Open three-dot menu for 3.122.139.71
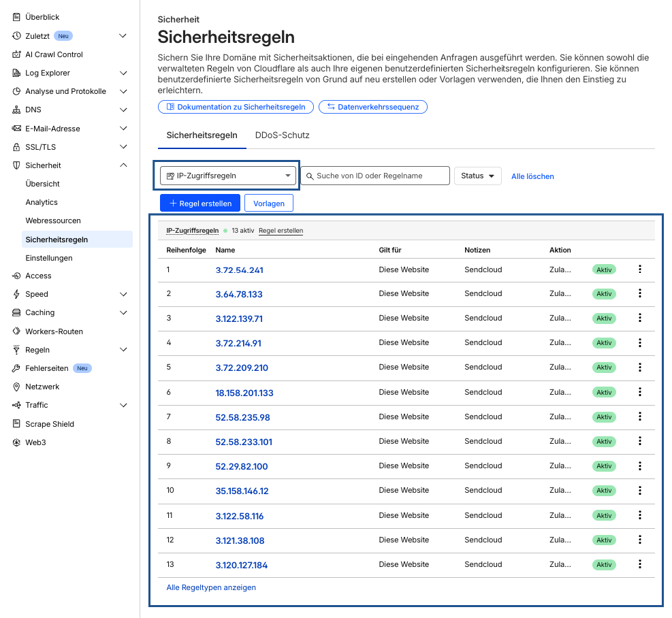672x618 pixels. point(640,318)
